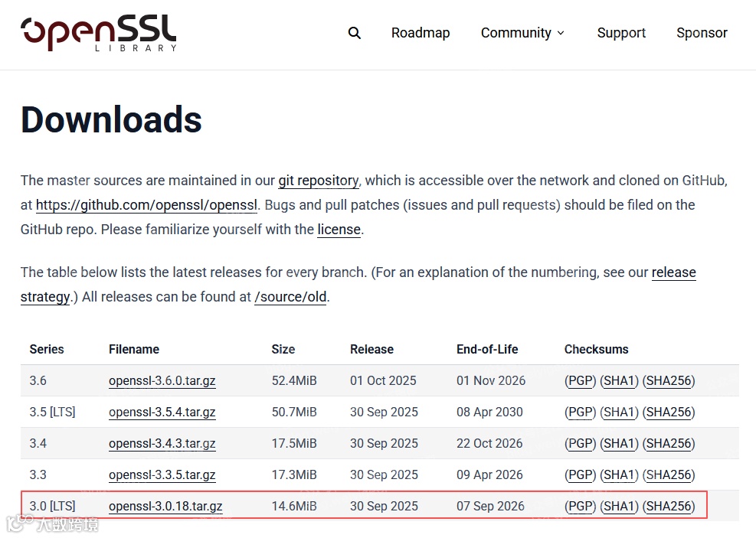Click the 14.6MiB size value

[x=294, y=506]
